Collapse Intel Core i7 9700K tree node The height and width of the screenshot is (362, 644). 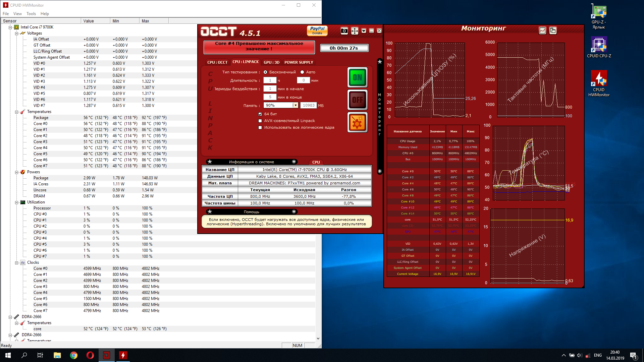10,27
